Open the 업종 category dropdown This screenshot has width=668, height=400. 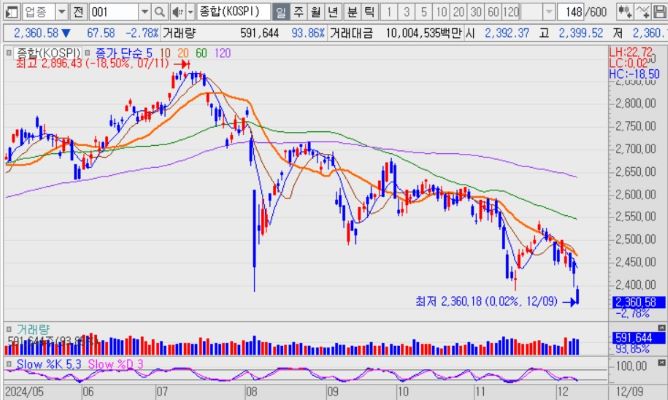click(62, 12)
